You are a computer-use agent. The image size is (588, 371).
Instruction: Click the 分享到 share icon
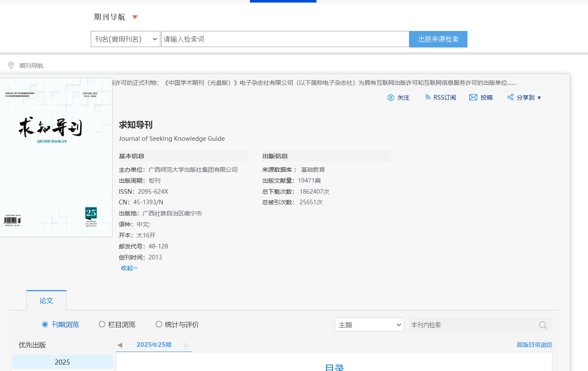(x=510, y=98)
